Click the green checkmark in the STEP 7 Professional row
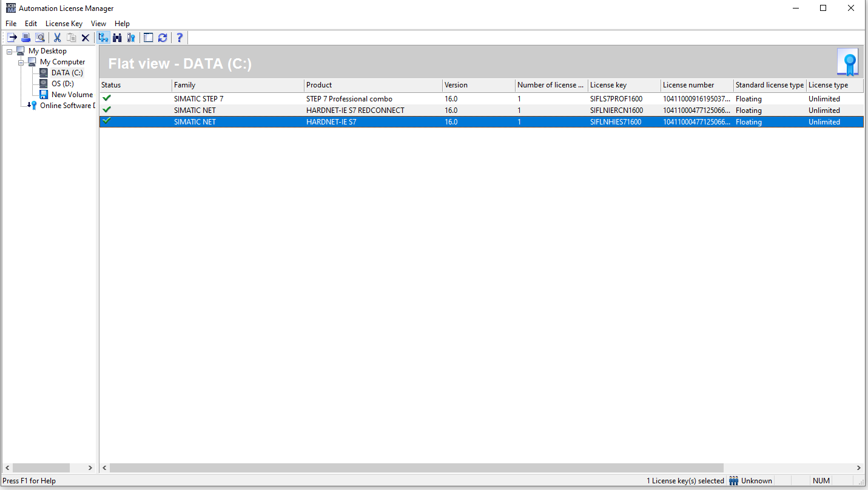The width and height of the screenshot is (868, 490). 107,98
